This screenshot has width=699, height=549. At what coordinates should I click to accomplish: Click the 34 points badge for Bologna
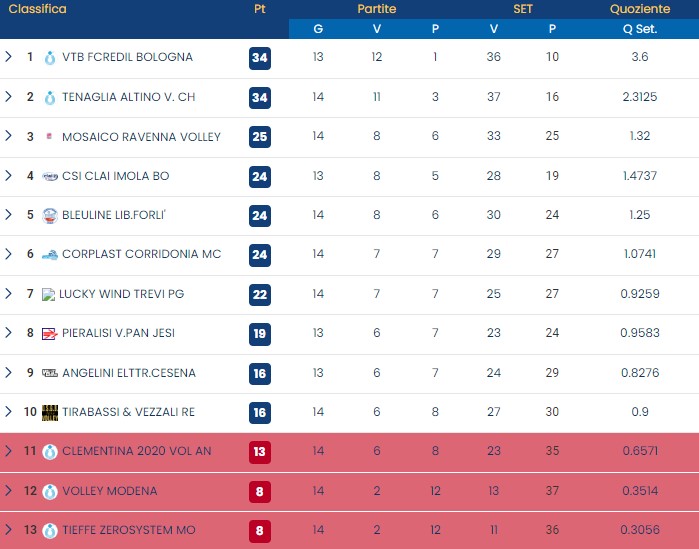pos(260,58)
